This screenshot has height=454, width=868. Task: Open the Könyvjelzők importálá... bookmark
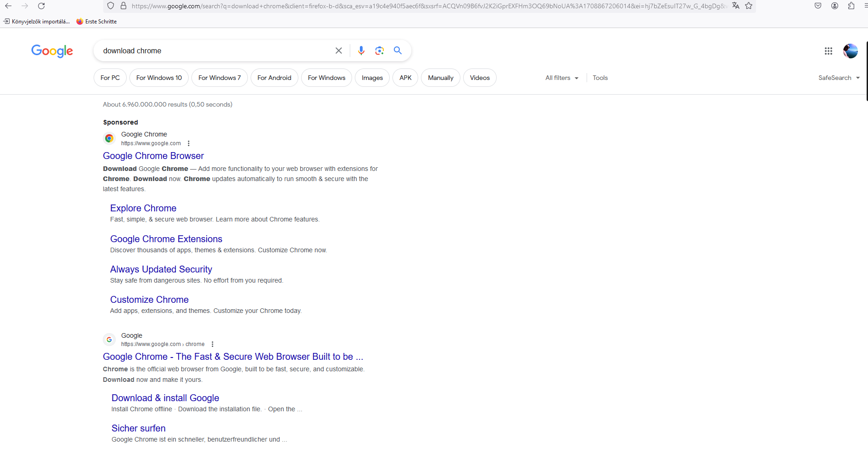pos(37,22)
